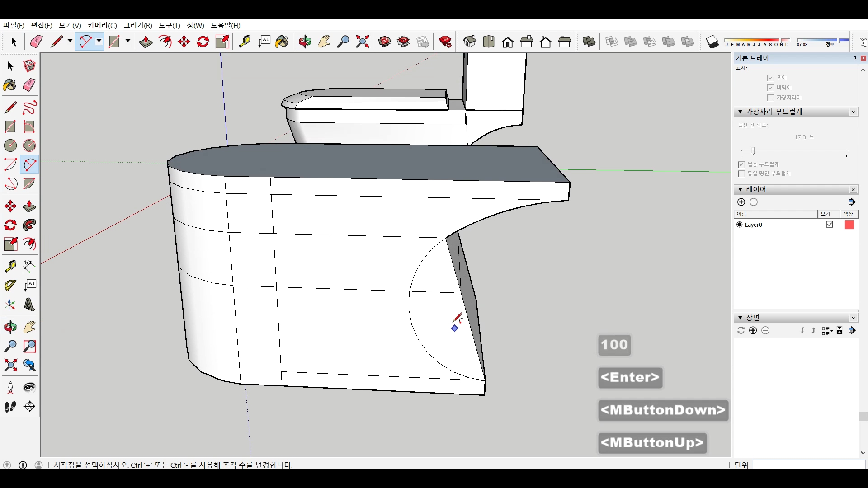Select the Push/Pull tool in left toolbar

point(29,206)
